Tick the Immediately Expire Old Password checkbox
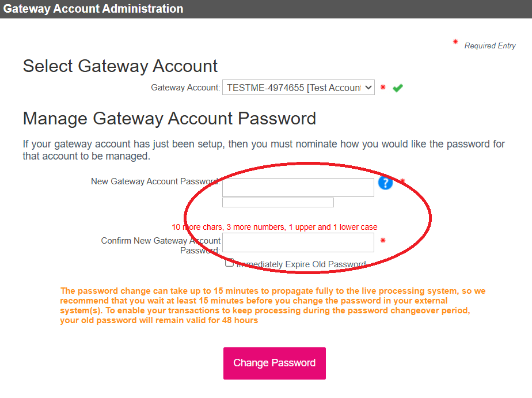 tap(229, 263)
